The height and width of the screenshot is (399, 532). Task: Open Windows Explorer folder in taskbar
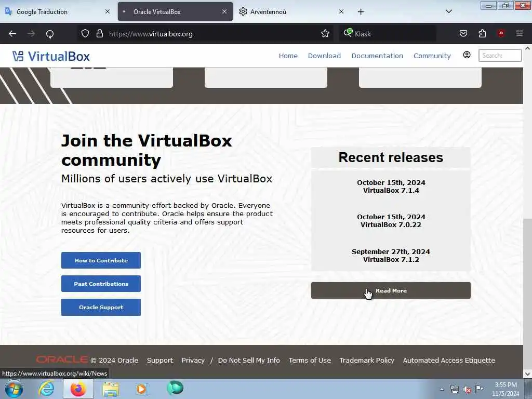[x=111, y=389]
